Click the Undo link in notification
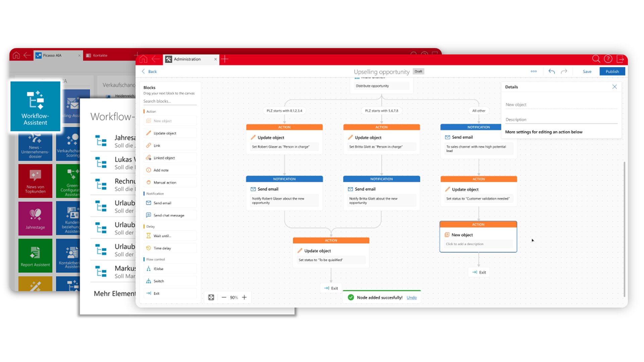This screenshot has width=644, height=362. [412, 298]
